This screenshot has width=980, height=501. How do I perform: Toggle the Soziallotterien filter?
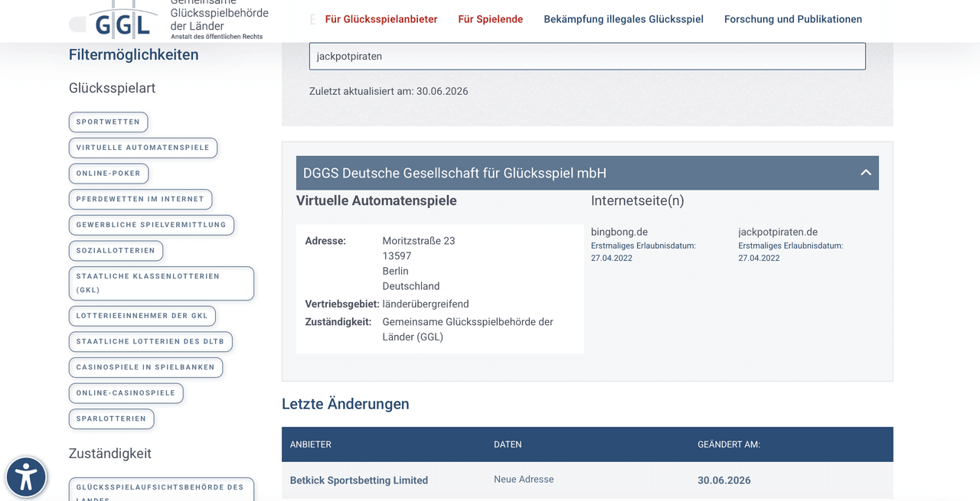pos(116,251)
